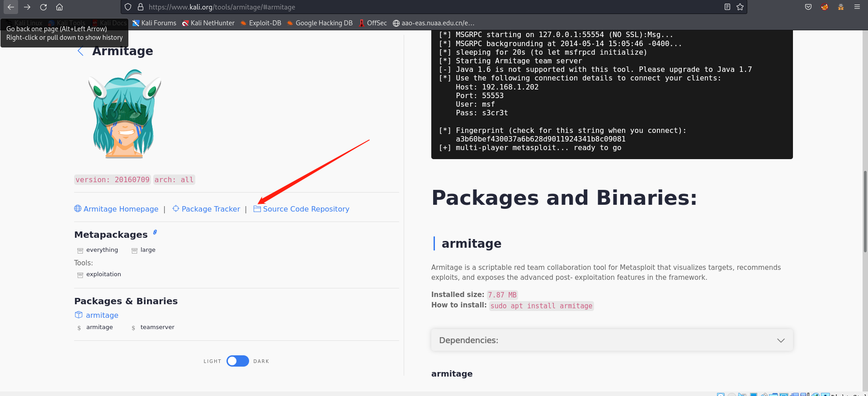
Task: Open the Firefox application menu
Action: [857, 7]
